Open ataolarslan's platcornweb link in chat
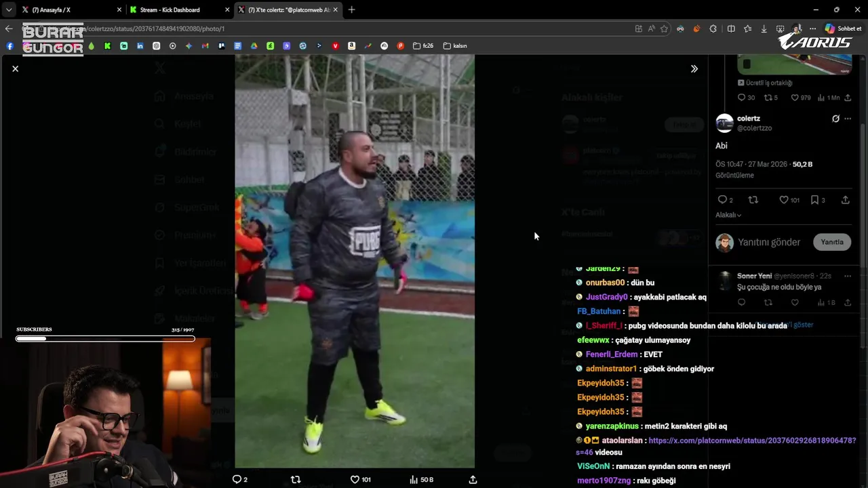Viewport: 868px width, 488px height. click(x=715, y=446)
